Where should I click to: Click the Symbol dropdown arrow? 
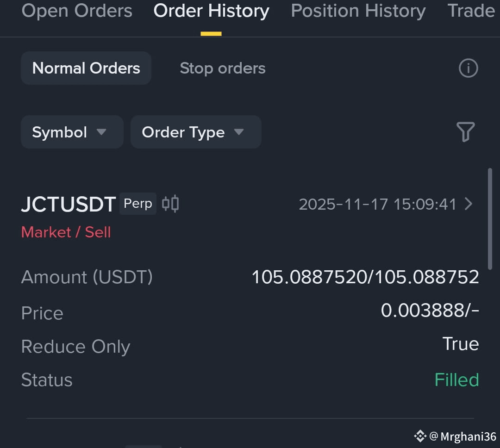101,132
